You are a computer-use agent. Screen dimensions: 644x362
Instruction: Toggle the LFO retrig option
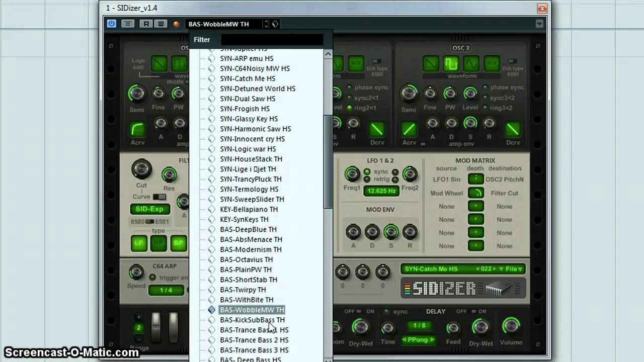pos(367,179)
